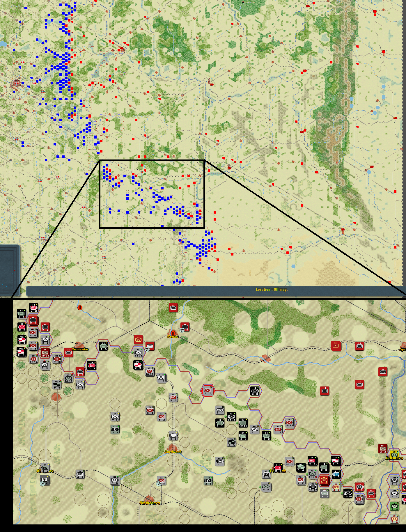The image size is (406, 532).
Task: Select the red-white XXX counter 8-4
Action: [336, 461]
